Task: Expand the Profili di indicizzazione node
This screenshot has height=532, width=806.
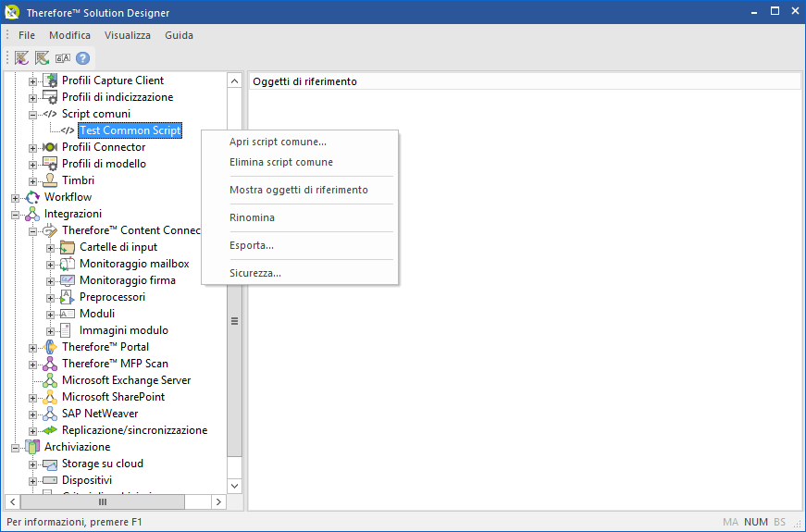Action: tap(33, 98)
